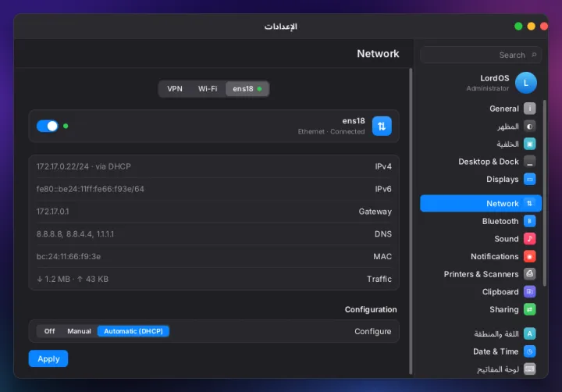Image resolution: width=562 pixels, height=392 pixels.
Task: Click the green maximize window button
Action: point(518,27)
